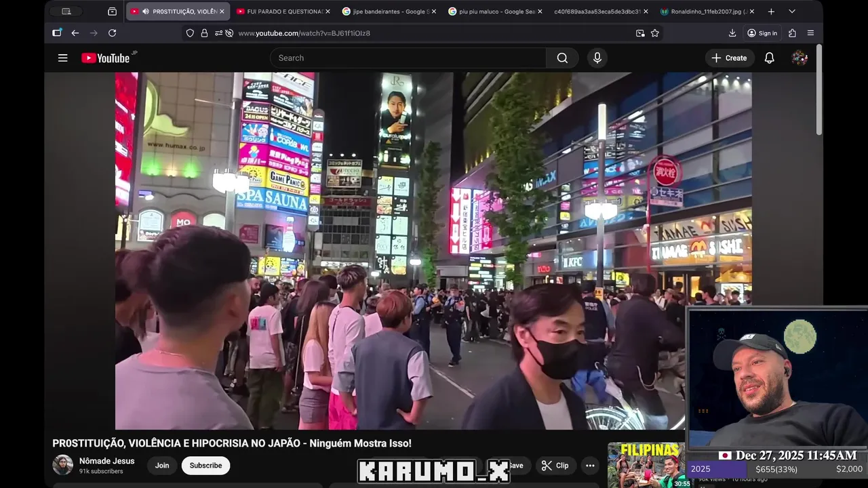Switch to piu piu maluco tab
The height and width of the screenshot is (488, 868).
[495, 12]
